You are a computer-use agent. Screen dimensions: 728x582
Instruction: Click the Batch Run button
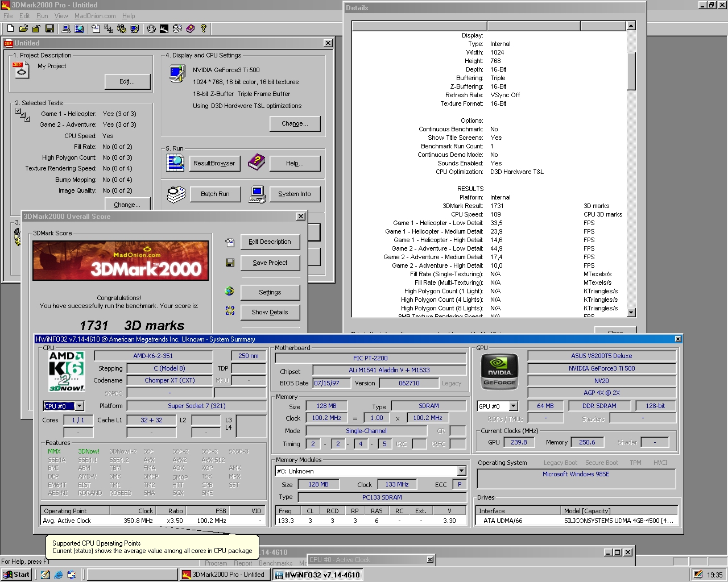pyautogui.click(x=215, y=194)
